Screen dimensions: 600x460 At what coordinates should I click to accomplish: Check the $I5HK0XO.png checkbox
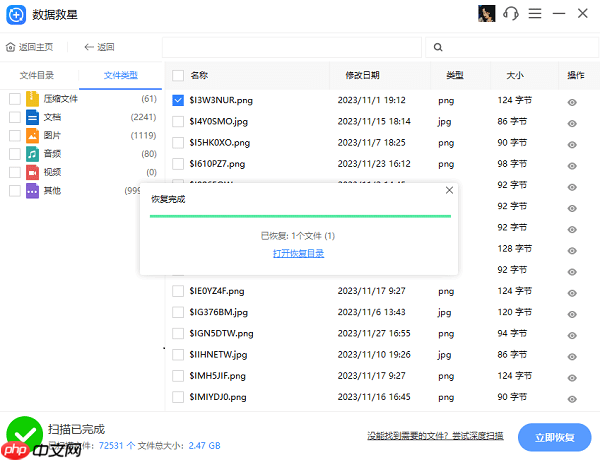(178, 143)
